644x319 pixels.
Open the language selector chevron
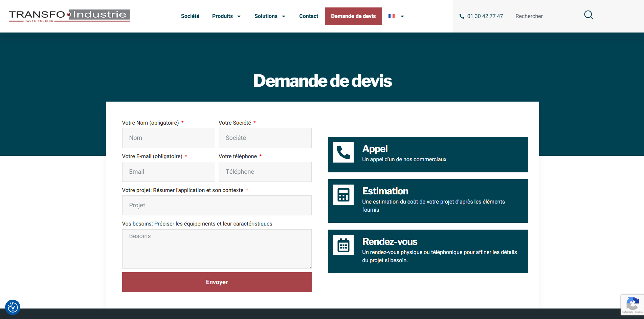402,16
